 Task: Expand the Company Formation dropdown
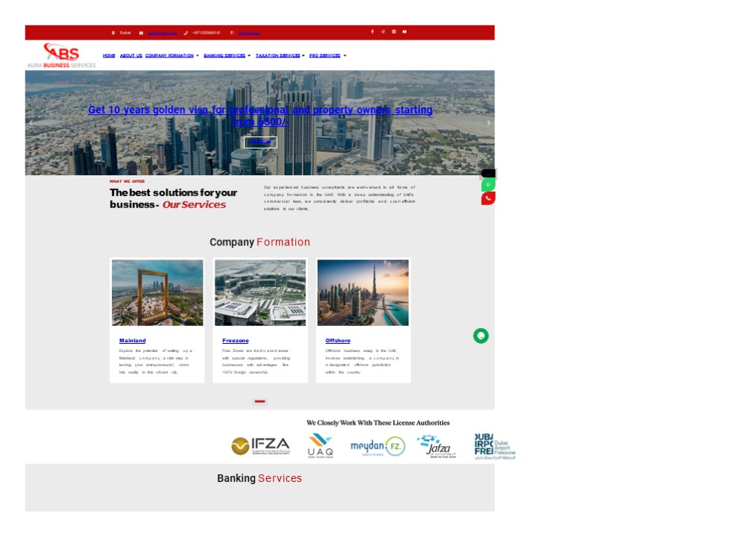pyautogui.click(x=168, y=55)
